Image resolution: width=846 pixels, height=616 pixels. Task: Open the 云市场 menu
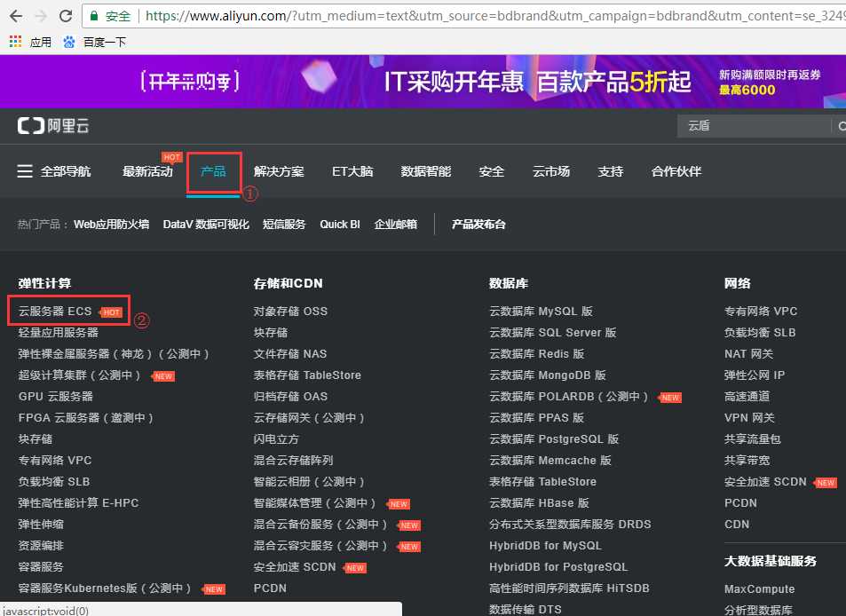[x=550, y=170]
